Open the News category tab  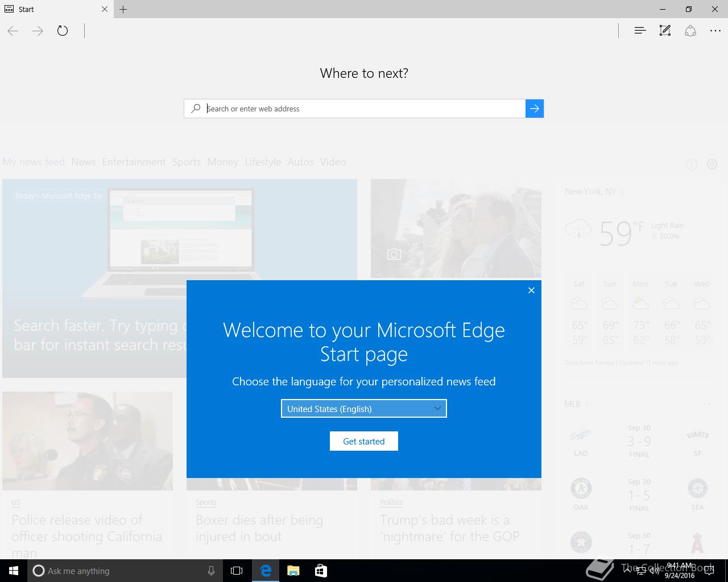[84, 162]
